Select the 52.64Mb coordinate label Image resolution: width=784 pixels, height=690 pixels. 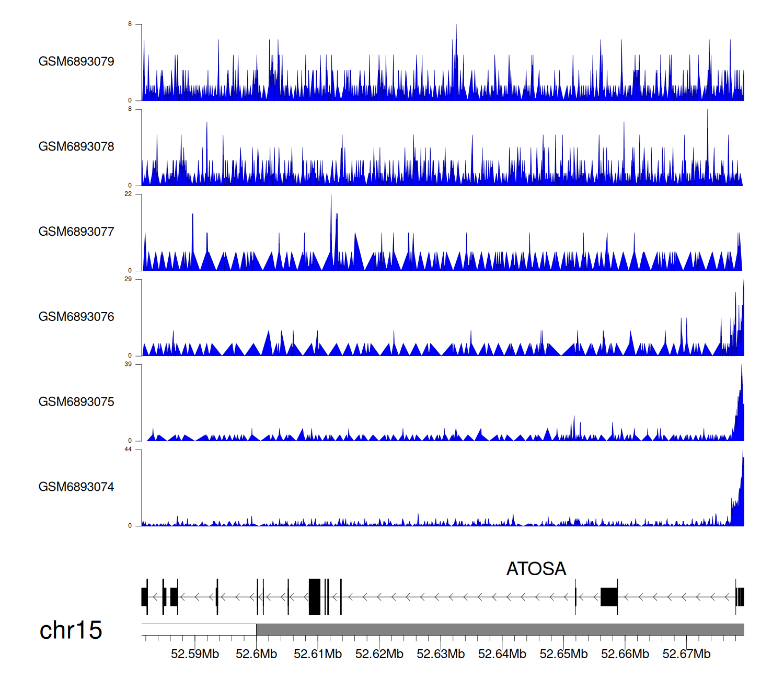click(x=502, y=654)
